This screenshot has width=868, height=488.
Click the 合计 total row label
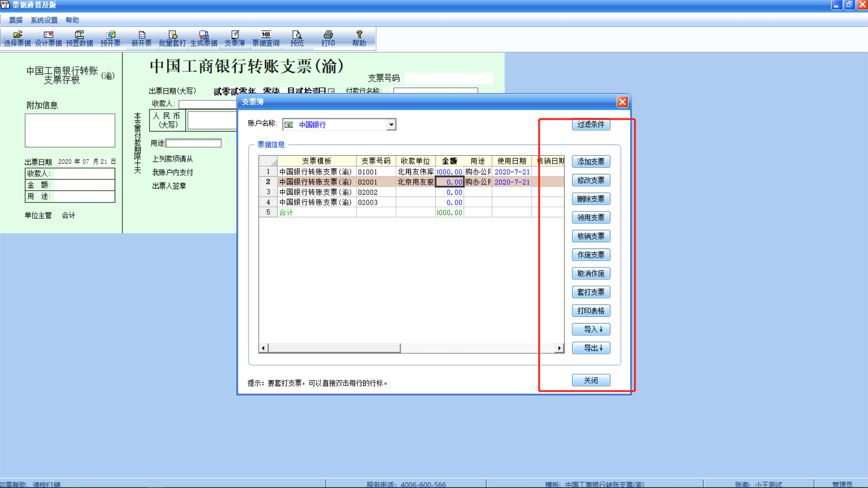tap(286, 212)
